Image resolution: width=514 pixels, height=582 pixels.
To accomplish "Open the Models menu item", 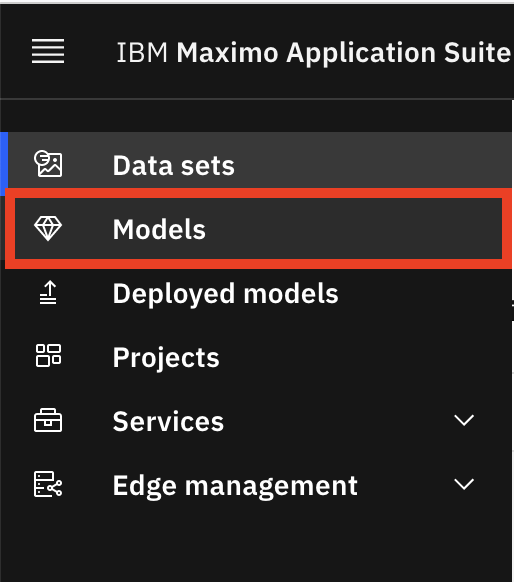I will coord(259,228).
